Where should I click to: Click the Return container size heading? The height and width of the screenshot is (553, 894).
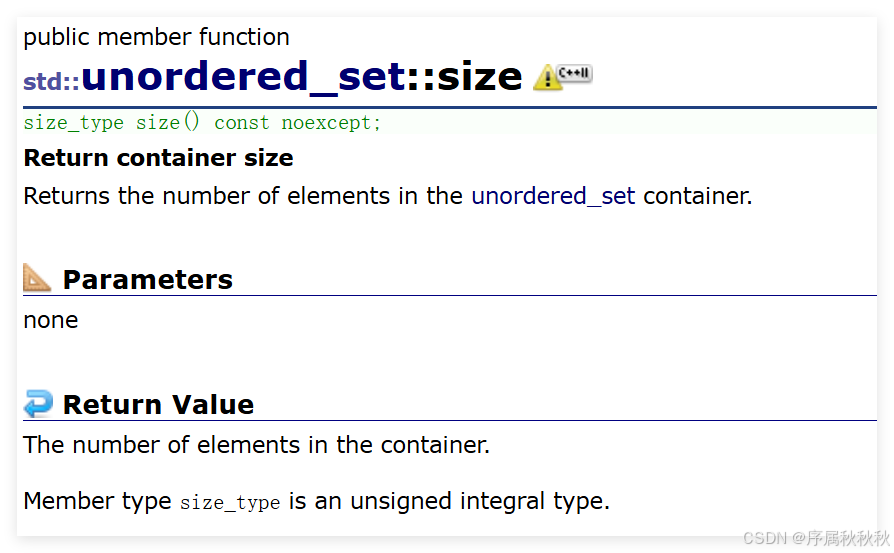[158, 158]
